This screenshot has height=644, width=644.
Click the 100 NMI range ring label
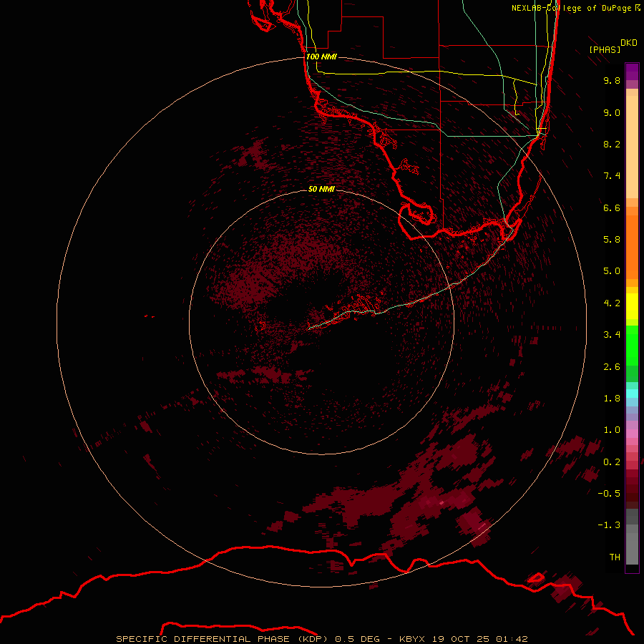[x=321, y=57]
